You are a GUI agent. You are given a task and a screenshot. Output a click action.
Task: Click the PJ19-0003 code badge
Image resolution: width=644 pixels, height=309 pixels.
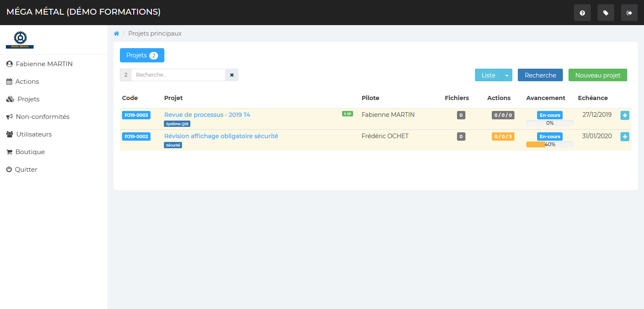(136, 115)
